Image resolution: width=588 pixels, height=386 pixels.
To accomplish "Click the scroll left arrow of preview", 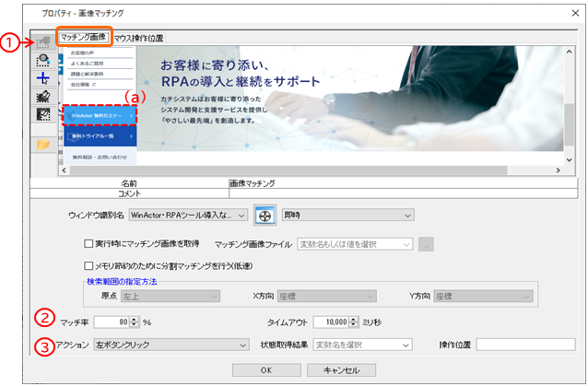I will (65, 170).
